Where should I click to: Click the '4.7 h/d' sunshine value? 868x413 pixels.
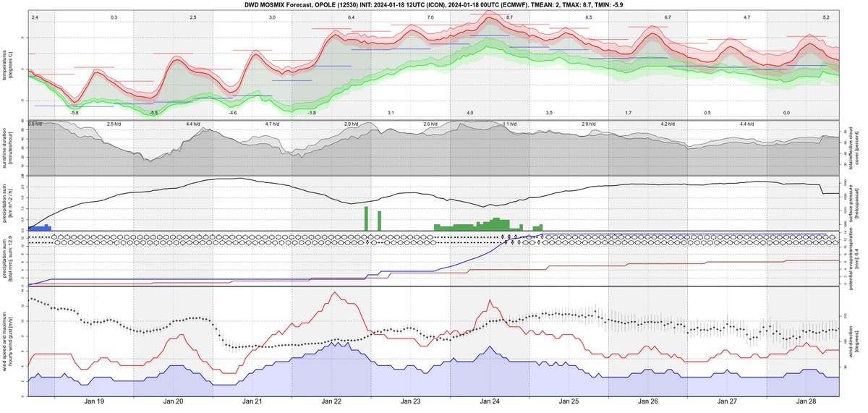[272, 125]
